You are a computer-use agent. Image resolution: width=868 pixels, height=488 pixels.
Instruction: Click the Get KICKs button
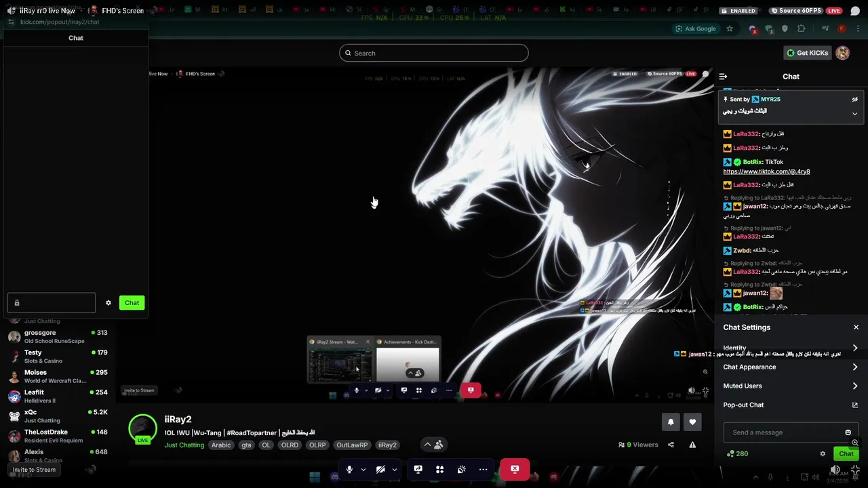pyautogui.click(x=807, y=53)
